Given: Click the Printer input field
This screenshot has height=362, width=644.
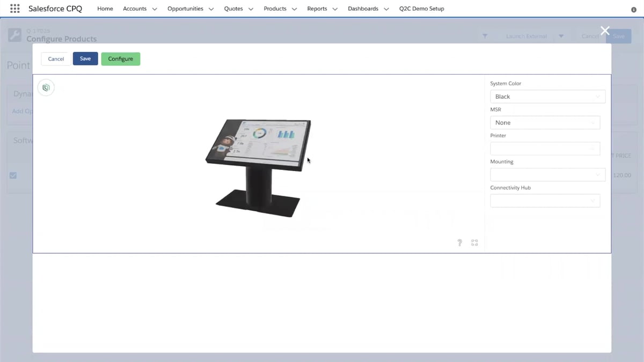Looking at the screenshot, I should [x=545, y=148].
